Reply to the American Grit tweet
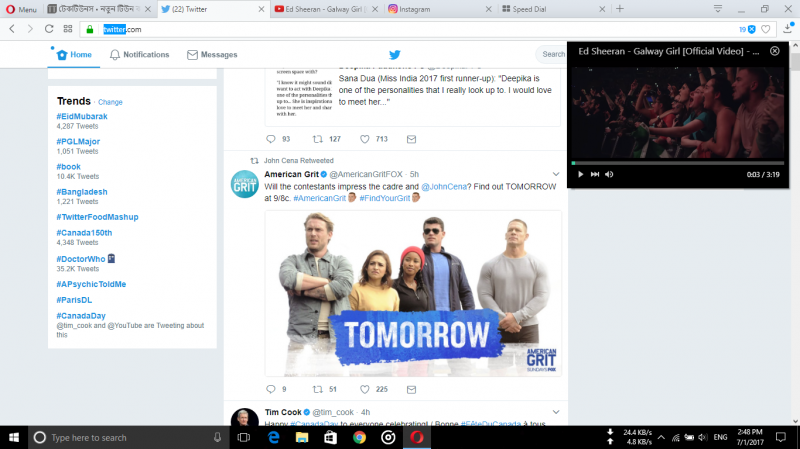The width and height of the screenshot is (800, 449). [x=271, y=389]
